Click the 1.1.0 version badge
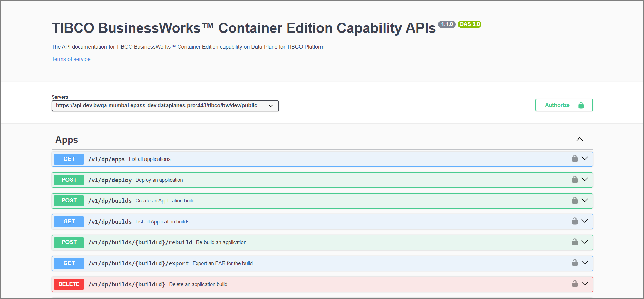Viewport: 644px width, 299px height. point(447,24)
